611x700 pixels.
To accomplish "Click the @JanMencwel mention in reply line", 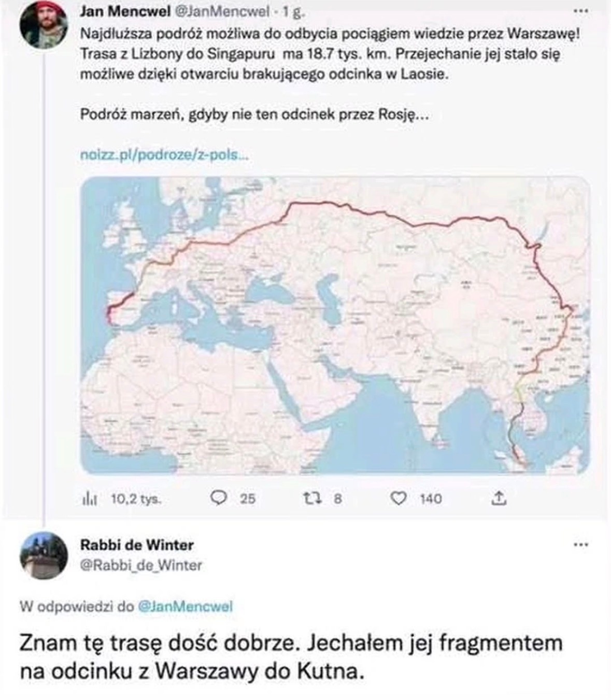I will (x=186, y=606).
